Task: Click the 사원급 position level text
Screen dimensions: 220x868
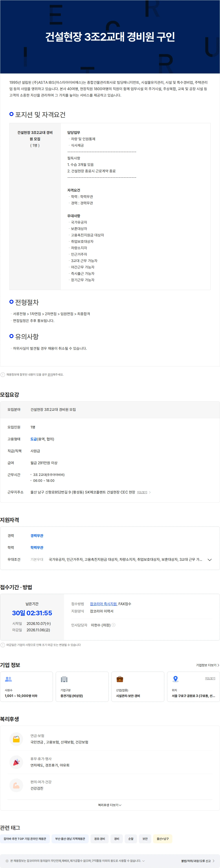Action: pyautogui.click(x=35, y=451)
